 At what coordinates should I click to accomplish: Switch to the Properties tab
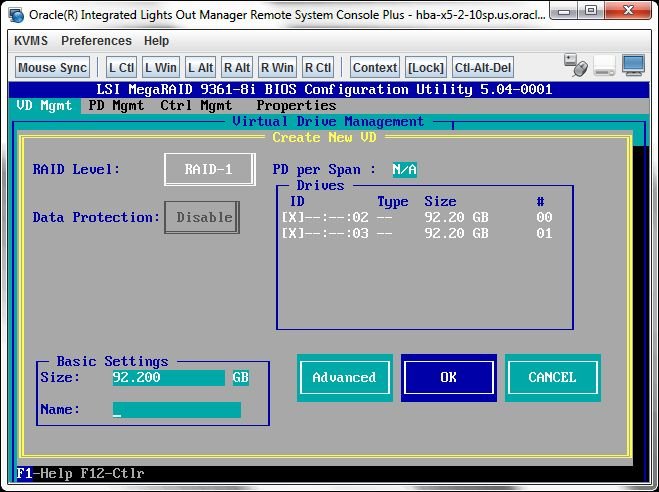coord(296,105)
